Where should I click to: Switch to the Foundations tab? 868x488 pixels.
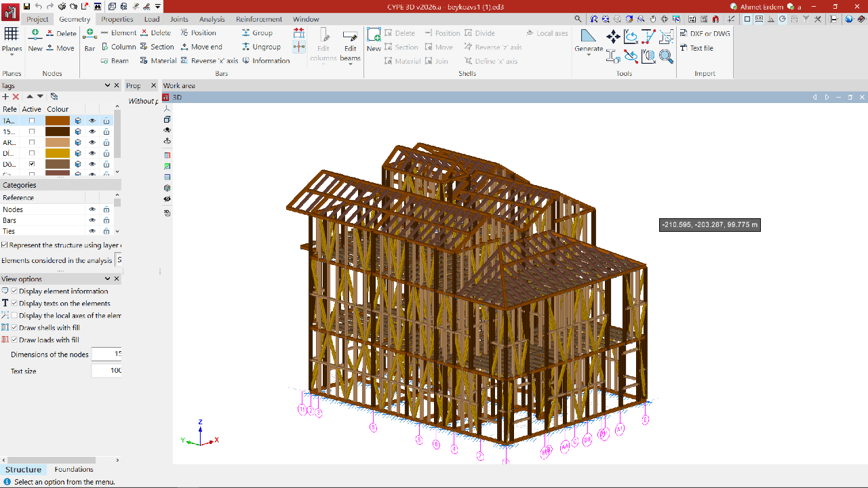74,469
